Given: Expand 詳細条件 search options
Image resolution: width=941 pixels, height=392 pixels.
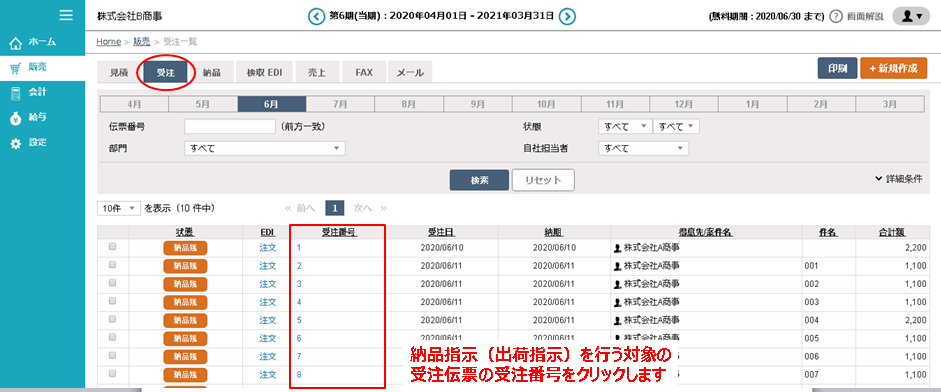Looking at the screenshot, I should (x=899, y=179).
